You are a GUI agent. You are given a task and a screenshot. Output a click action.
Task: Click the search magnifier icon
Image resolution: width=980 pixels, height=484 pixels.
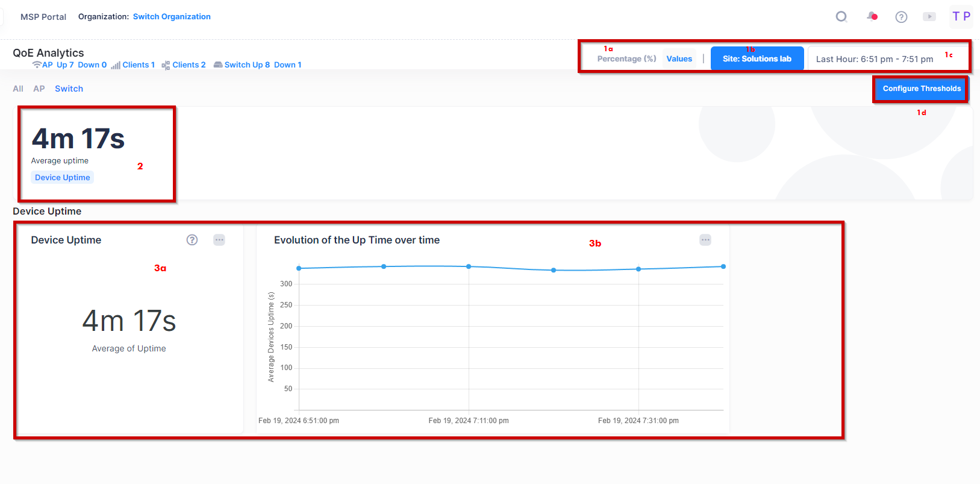click(841, 17)
